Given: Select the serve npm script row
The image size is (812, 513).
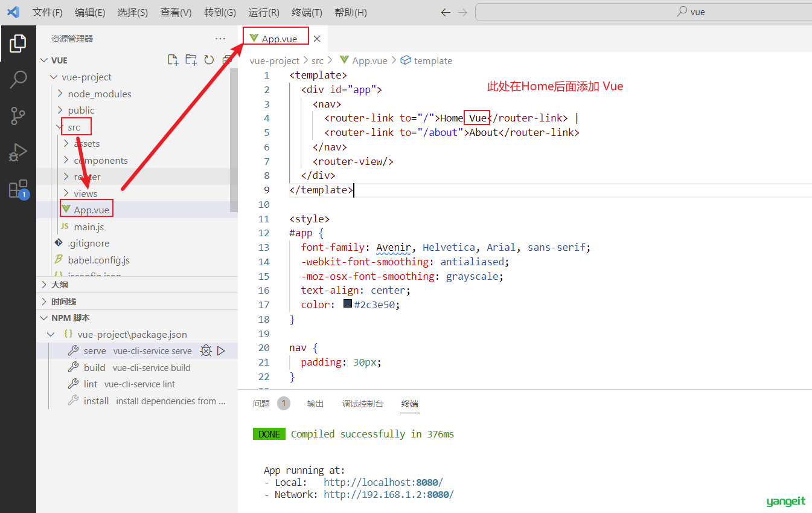Looking at the screenshot, I should pyautogui.click(x=137, y=350).
